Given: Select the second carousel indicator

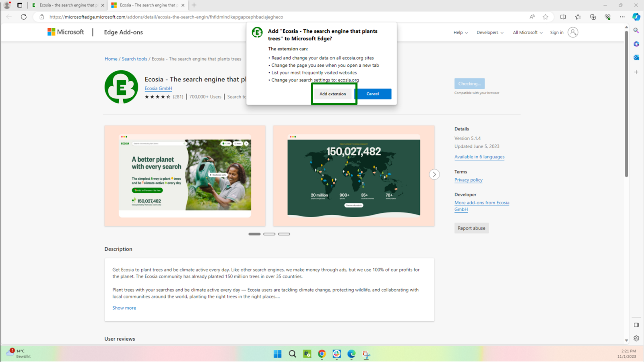Looking at the screenshot, I should click(x=269, y=234).
